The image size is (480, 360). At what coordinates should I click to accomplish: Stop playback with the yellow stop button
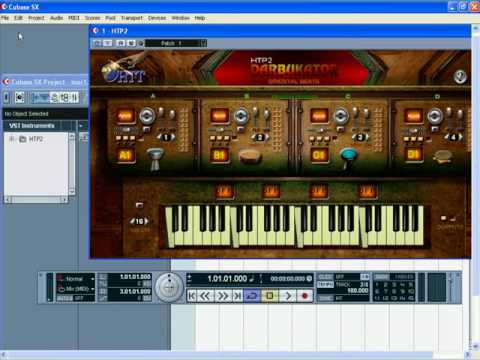(x=270, y=296)
